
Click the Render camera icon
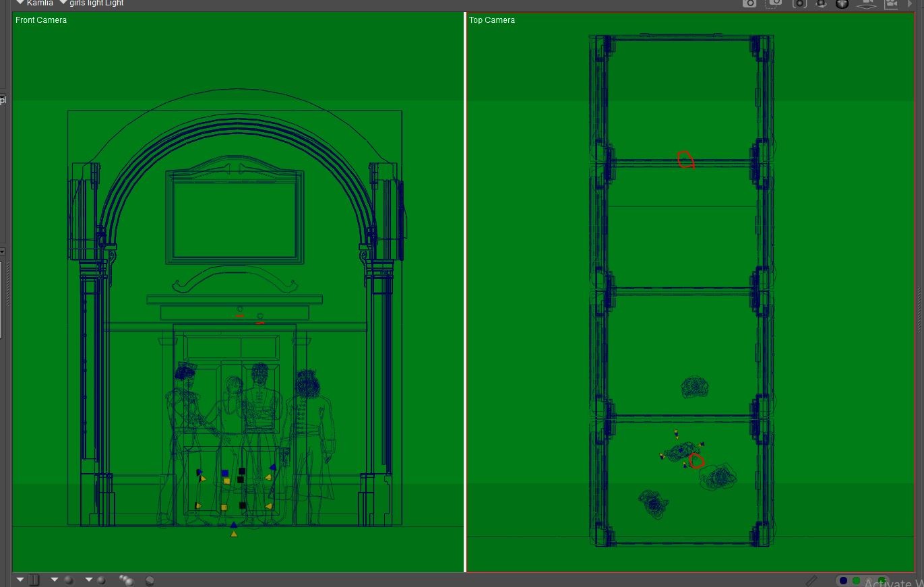pyautogui.click(x=749, y=3)
